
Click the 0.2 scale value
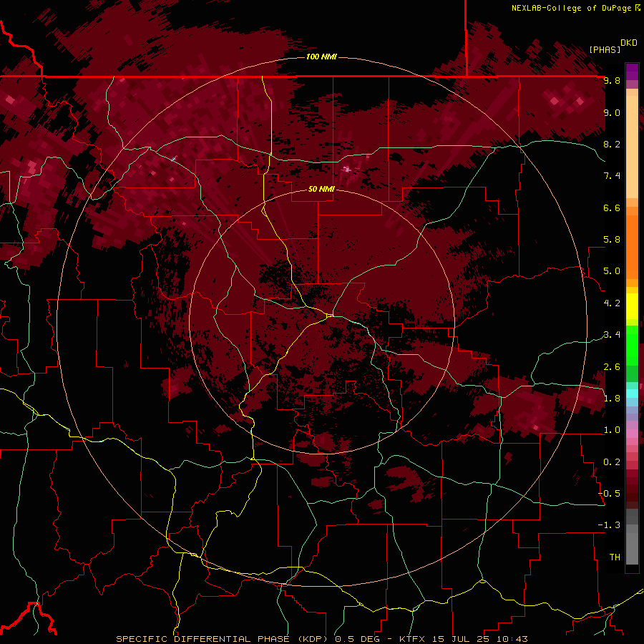(x=612, y=462)
